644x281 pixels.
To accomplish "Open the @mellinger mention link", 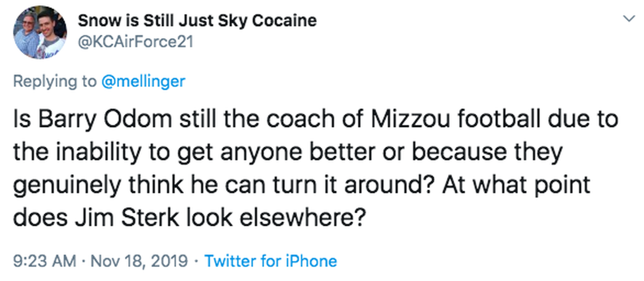I will [143, 81].
